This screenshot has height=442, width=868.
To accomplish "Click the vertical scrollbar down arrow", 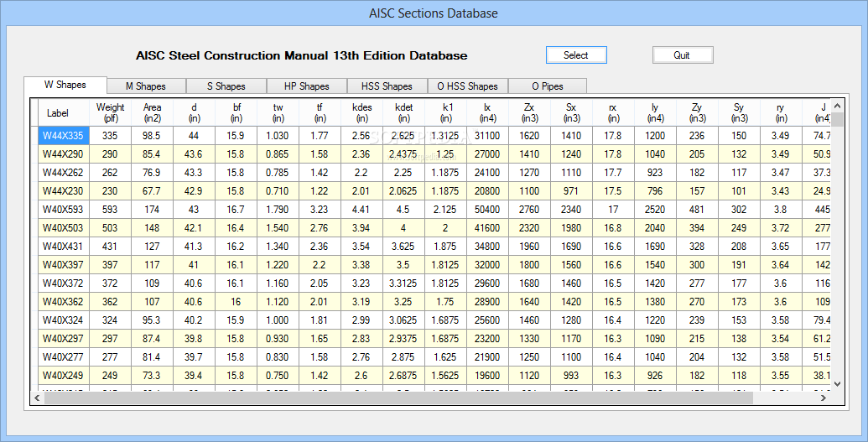I will (x=837, y=383).
